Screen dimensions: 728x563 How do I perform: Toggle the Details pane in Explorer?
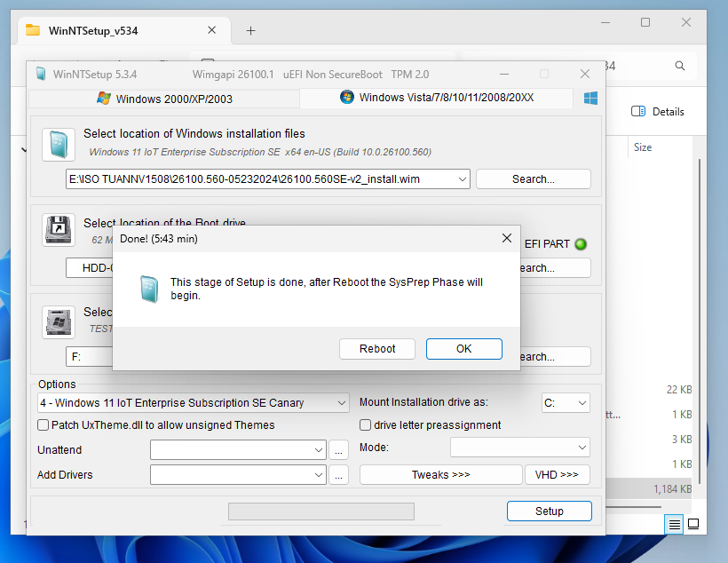[x=658, y=112]
